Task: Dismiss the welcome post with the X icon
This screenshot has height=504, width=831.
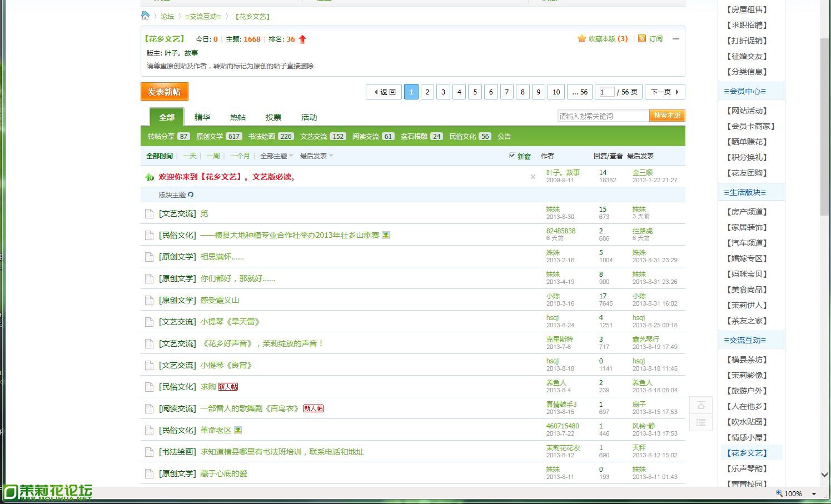Action: (533, 177)
